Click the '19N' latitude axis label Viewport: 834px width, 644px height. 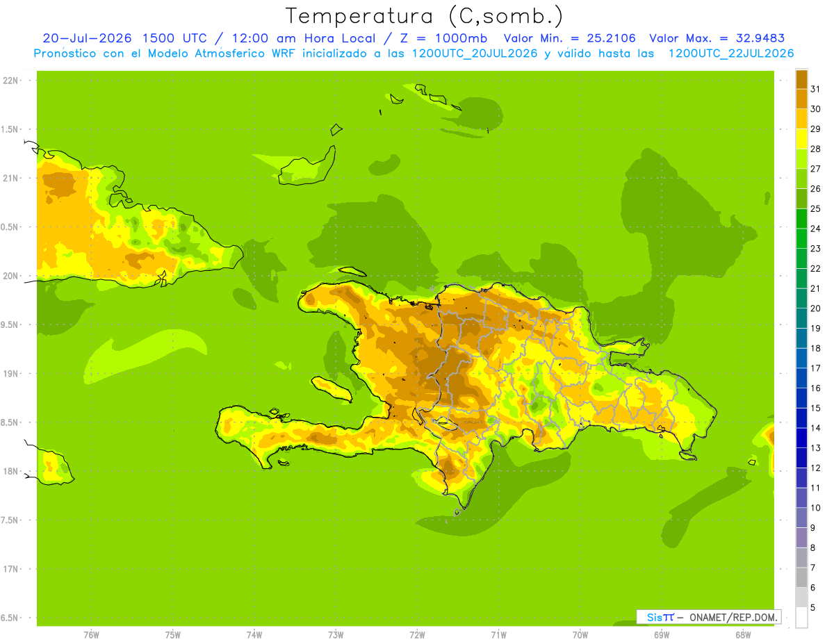(10, 374)
